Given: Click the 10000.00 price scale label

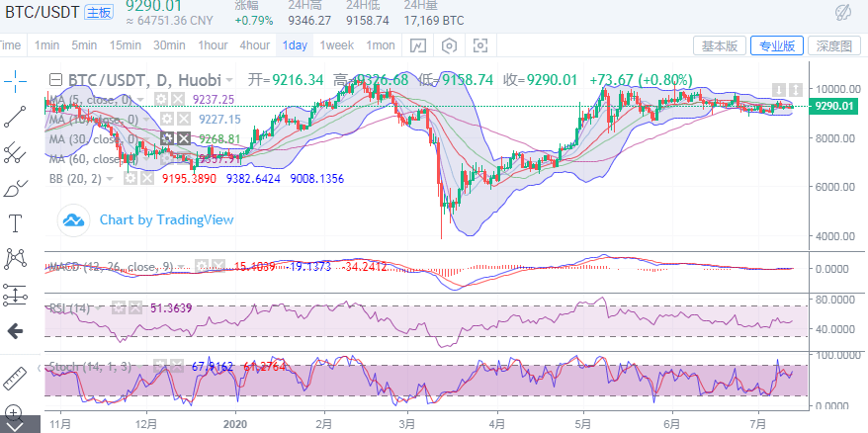Looking at the screenshot, I should [837, 89].
